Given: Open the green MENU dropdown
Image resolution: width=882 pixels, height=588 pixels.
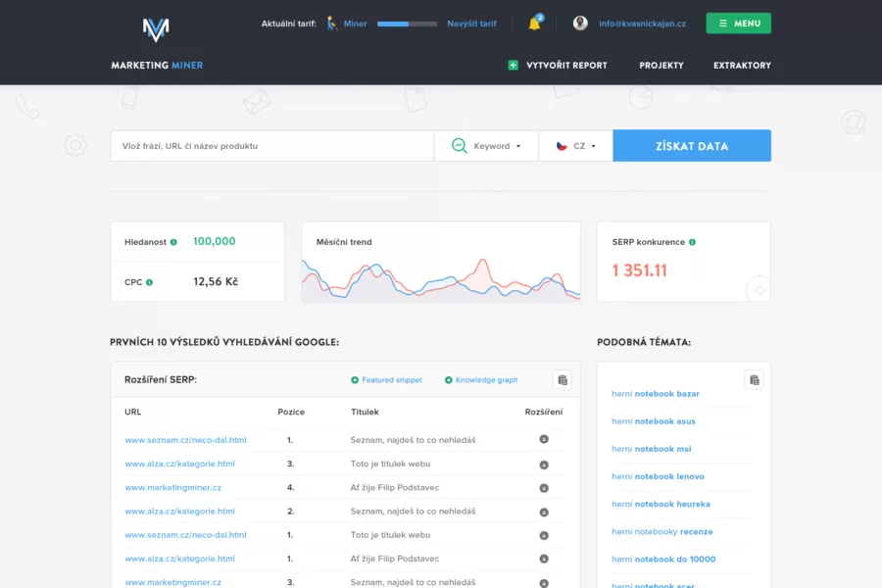Looking at the screenshot, I should (x=738, y=23).
